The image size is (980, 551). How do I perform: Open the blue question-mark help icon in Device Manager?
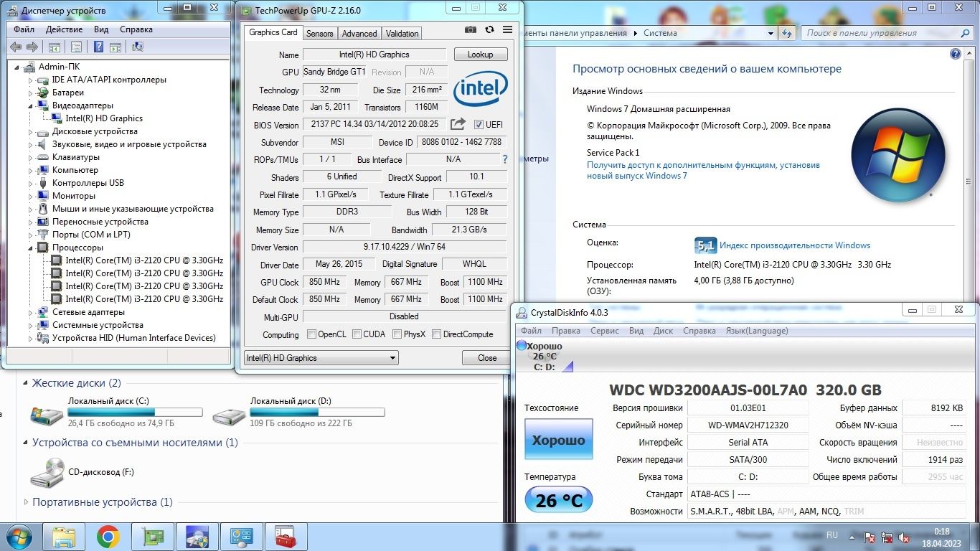[x=98, y=47]
